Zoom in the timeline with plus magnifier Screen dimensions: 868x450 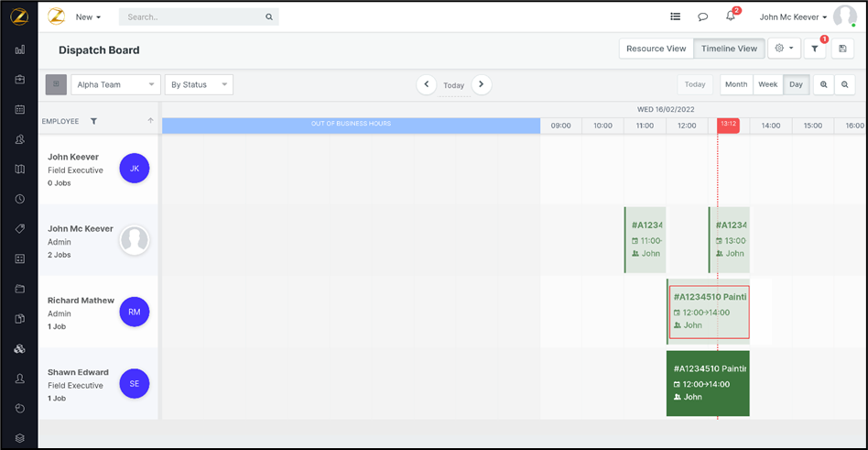[824, 85]
